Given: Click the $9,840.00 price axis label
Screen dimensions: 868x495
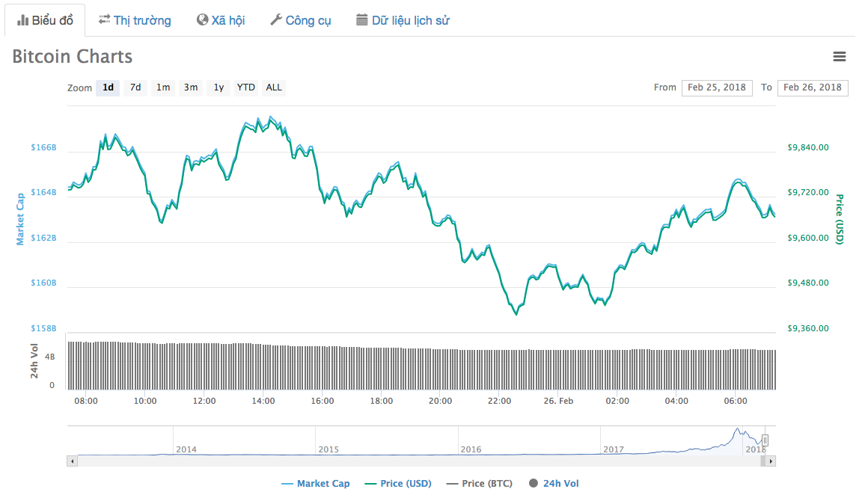Looking at the screenshot, I should (x=808, y=147).
